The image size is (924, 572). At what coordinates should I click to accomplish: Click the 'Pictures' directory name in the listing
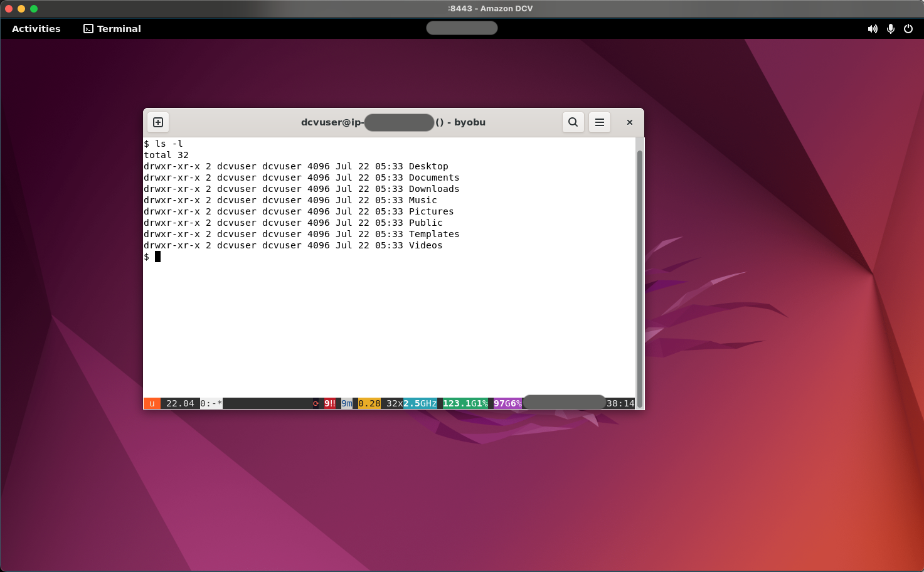431,211
